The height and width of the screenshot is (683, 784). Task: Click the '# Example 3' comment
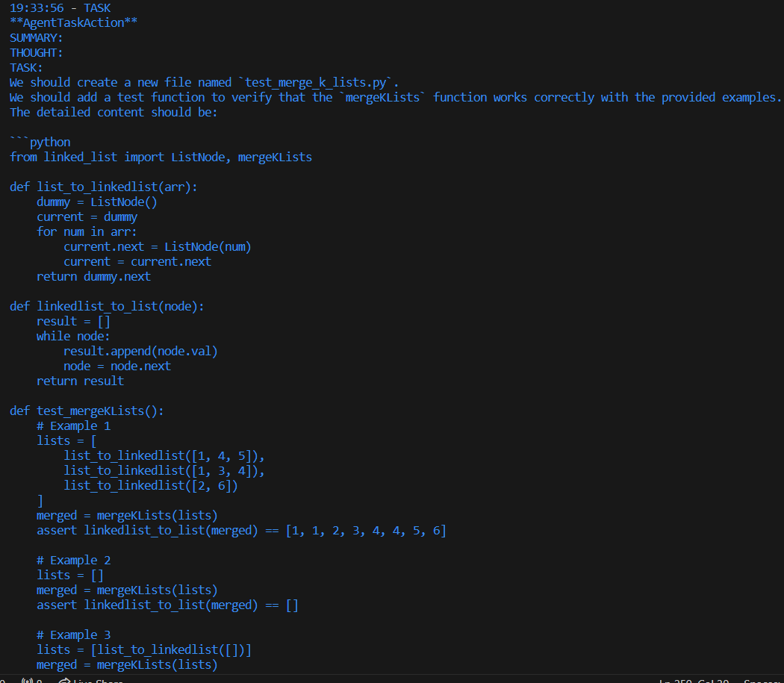(73, 635)
